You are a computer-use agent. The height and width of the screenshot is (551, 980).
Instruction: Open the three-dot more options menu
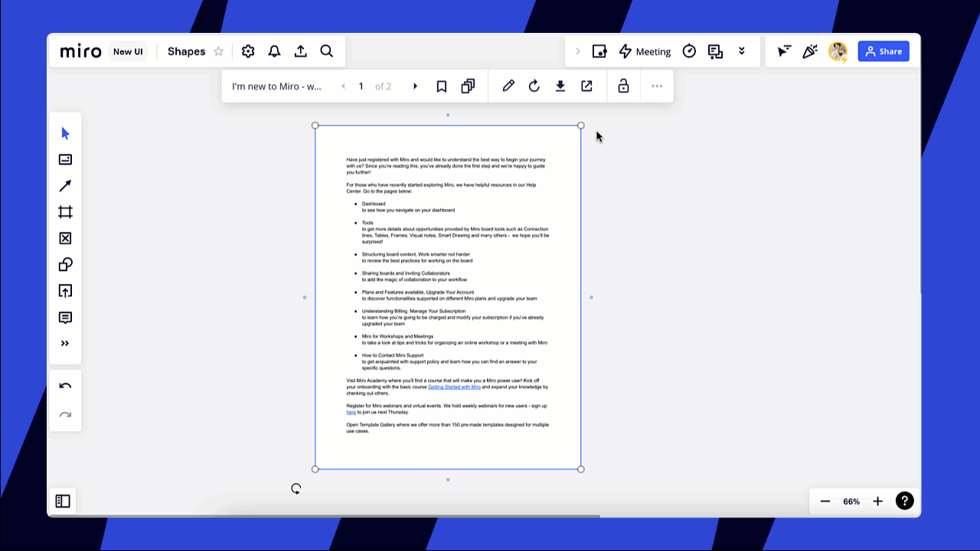click(657, 86)
